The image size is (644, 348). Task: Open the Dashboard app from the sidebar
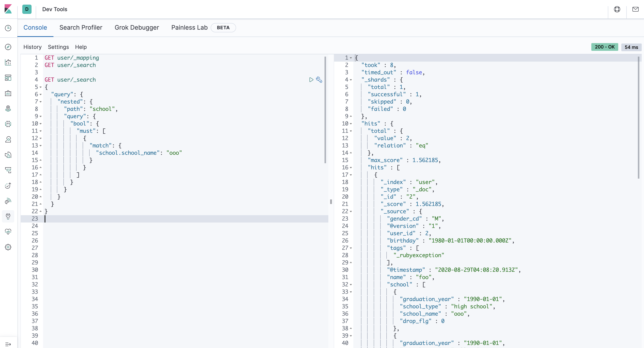coord(8,78)
